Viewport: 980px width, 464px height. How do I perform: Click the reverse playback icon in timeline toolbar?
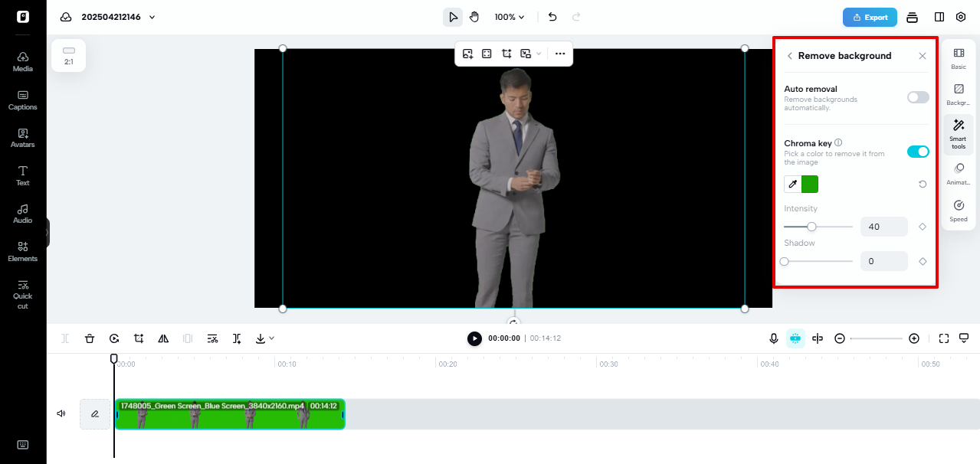(x=114, y=338)
